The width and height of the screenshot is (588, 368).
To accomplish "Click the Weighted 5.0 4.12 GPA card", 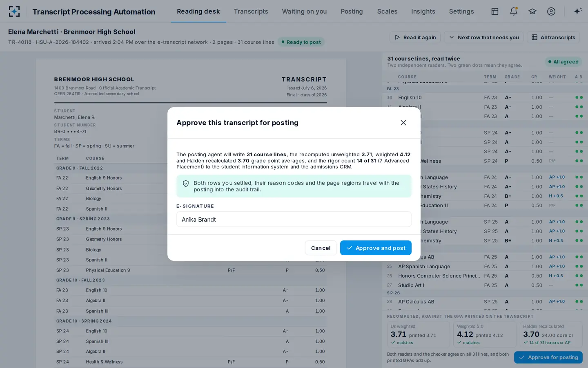I will click(485, 334).
